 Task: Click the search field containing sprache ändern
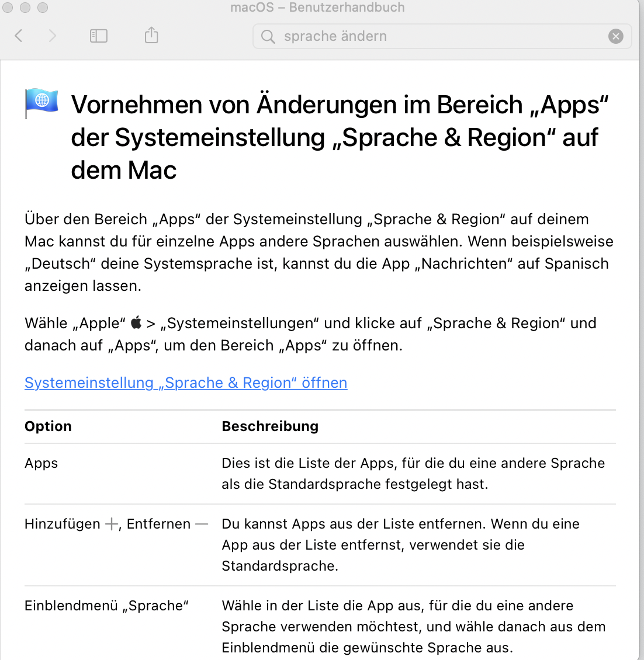tap(442, 36)
